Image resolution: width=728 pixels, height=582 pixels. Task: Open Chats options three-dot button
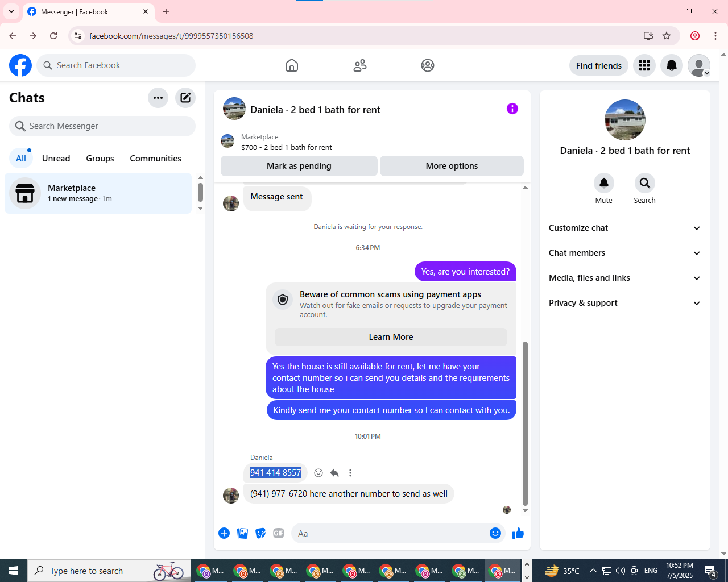158,98
